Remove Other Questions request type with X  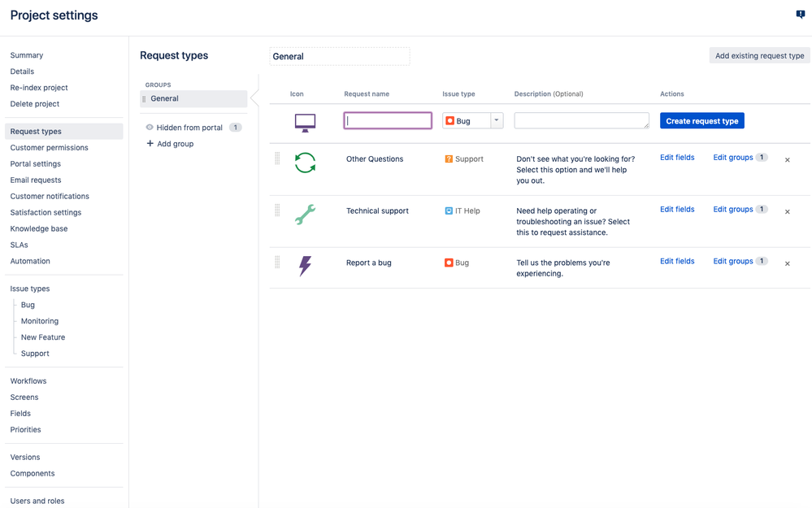pyautogui.click(x=787, y=160)
